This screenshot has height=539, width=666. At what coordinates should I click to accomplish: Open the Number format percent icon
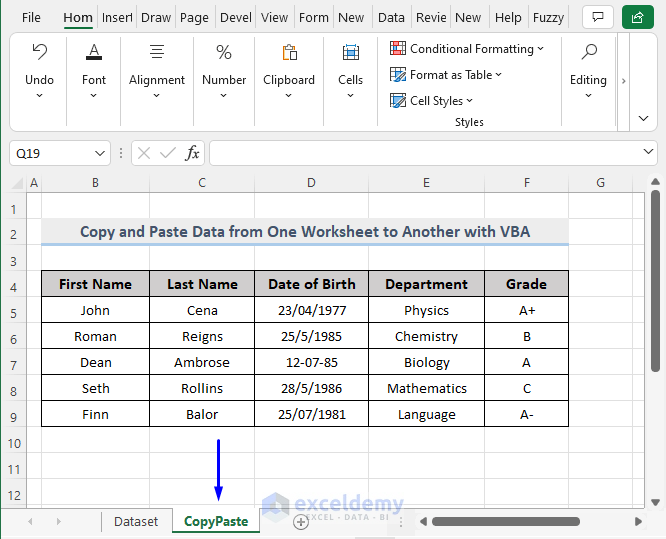224,53
